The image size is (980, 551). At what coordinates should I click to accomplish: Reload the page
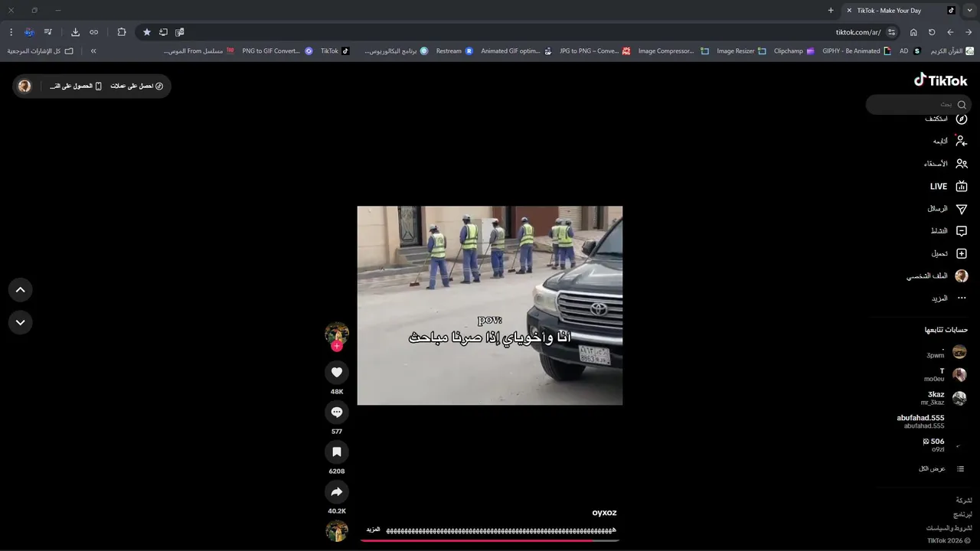point(932,32)
